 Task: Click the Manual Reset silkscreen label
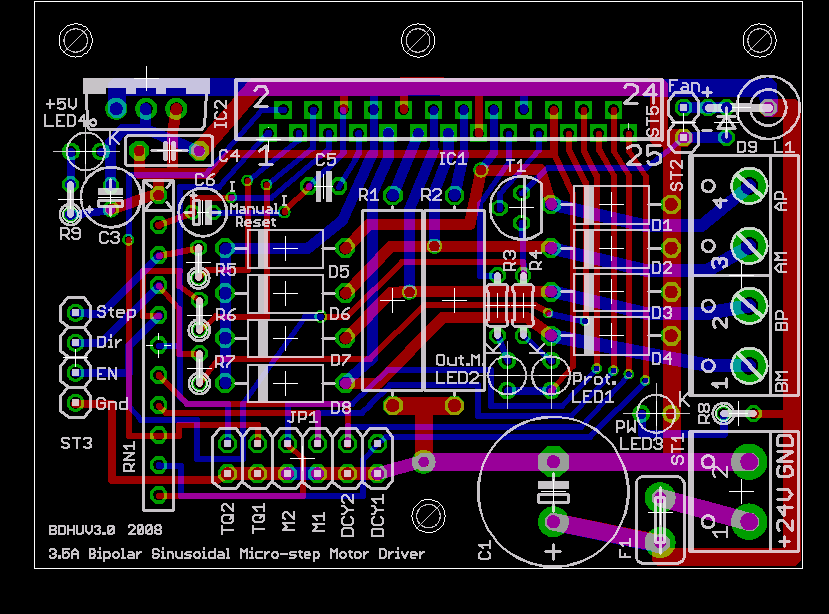(x=255, y=216)
